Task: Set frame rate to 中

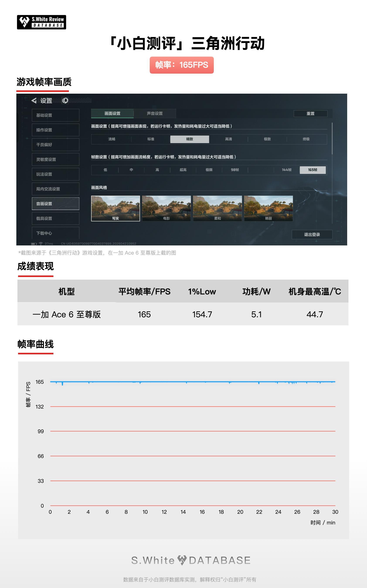Action: click(131, 170)
